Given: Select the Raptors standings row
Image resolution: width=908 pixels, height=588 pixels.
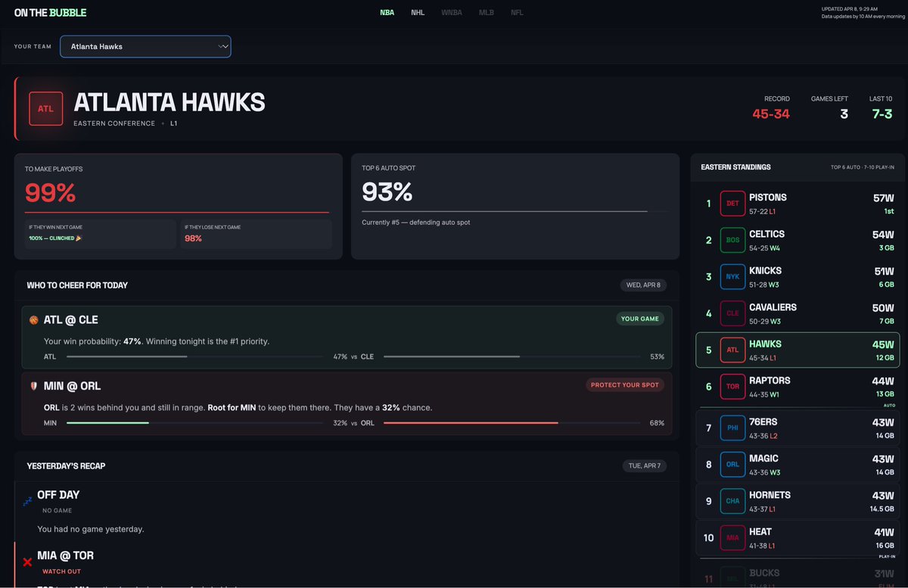Looking at the screenshot, I should [x=798, y=387].
